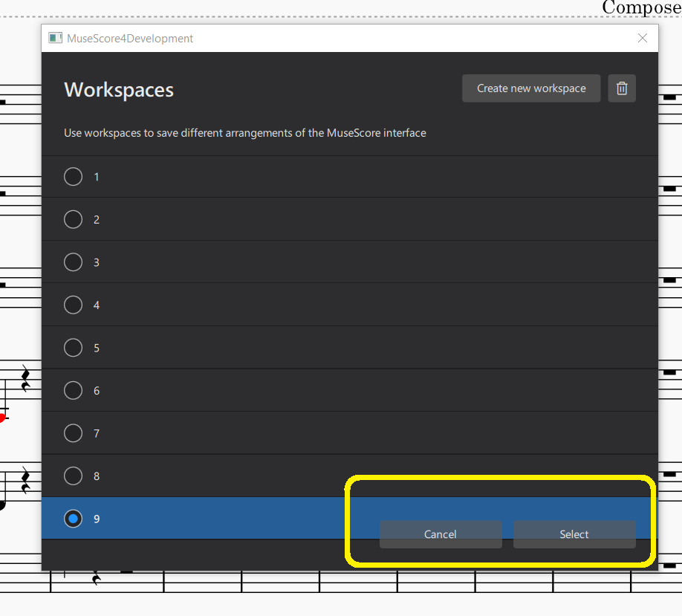Image resolution: width=682 pixels, height=616 pixels.
Task: Select workspace 4 radio button
Action: click(73, 305)
